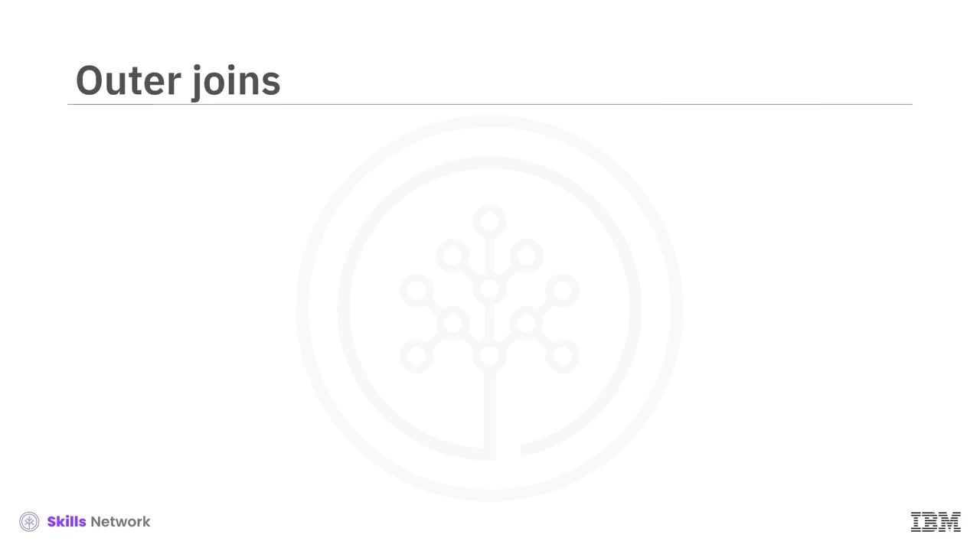Click the word "joins" in the title
This screenshot has width=980, height=551.
click(236, 82)
